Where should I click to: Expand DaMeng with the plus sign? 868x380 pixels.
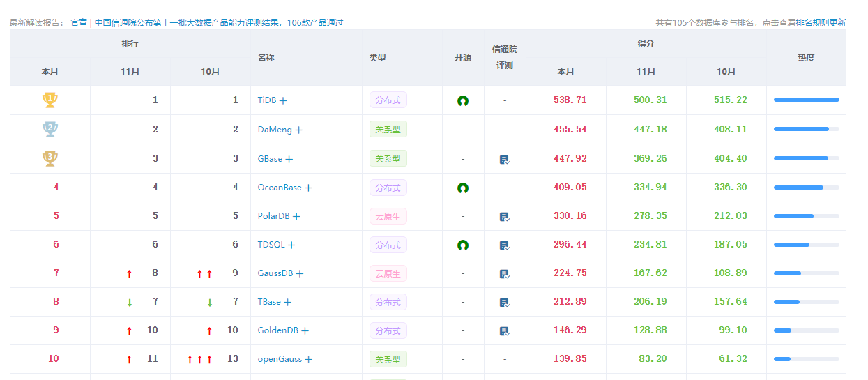click(x=299, y=130)
